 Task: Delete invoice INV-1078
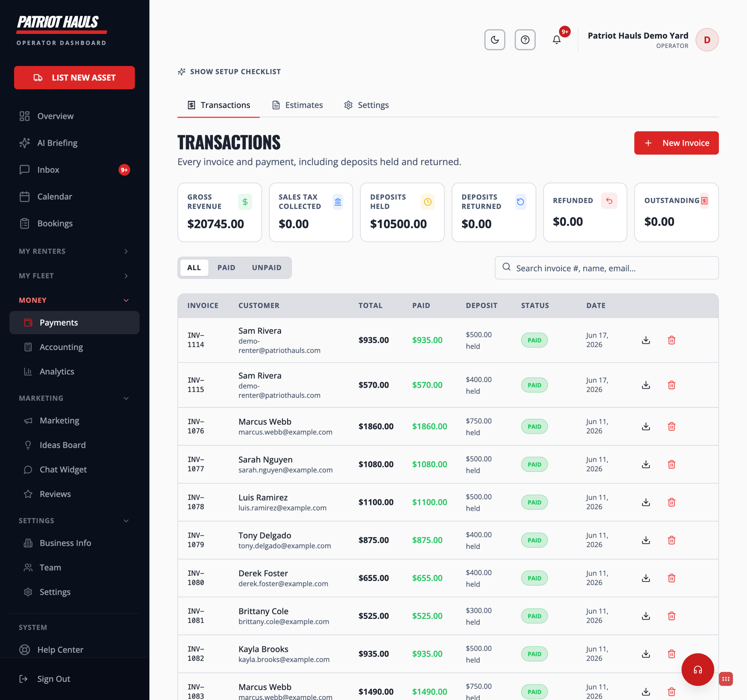pyautogui.click(x=671, y=502)
